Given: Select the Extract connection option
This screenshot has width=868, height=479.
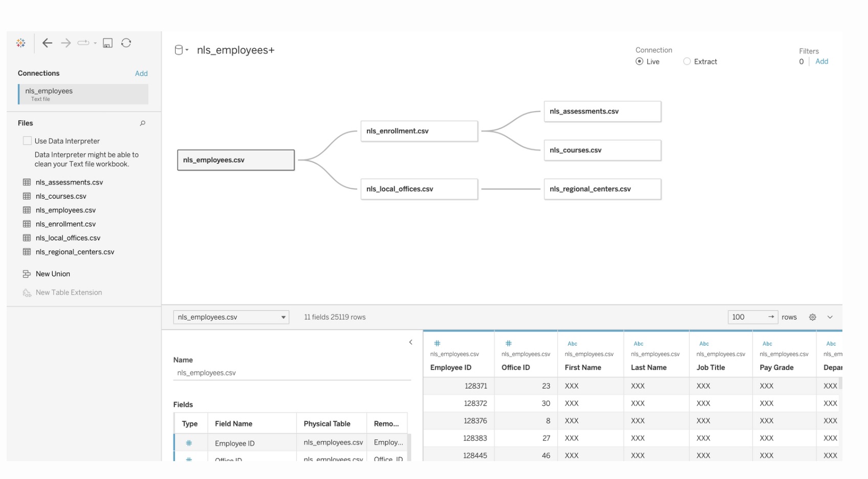Looking at the screenshot, I should coord(687,61).
